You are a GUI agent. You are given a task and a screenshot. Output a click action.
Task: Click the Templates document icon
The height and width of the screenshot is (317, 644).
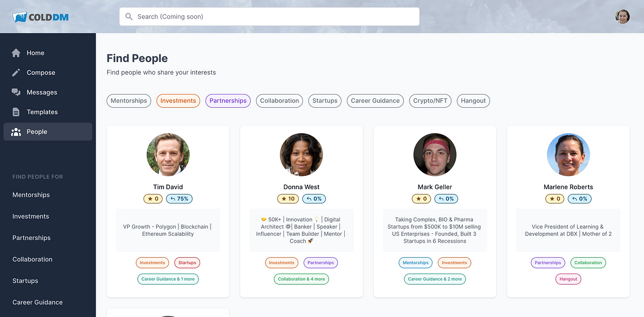pyautogui.click(x=16, y=112)
